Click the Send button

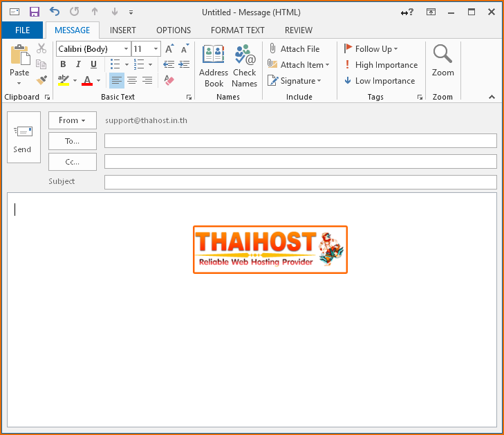coord(24,138)
